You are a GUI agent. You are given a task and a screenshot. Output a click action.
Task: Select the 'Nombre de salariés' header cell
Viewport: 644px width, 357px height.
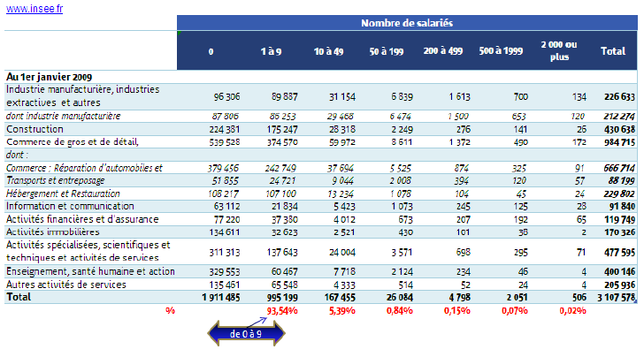click(x=408, y=23)
